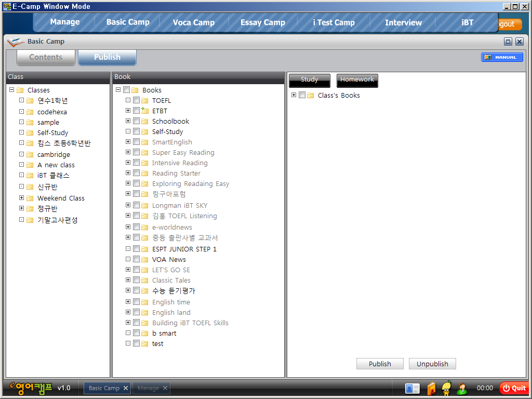This screenshot has width=532, height=399.
Task: Select the cambridge class in the tree
Action: (54, 154)
